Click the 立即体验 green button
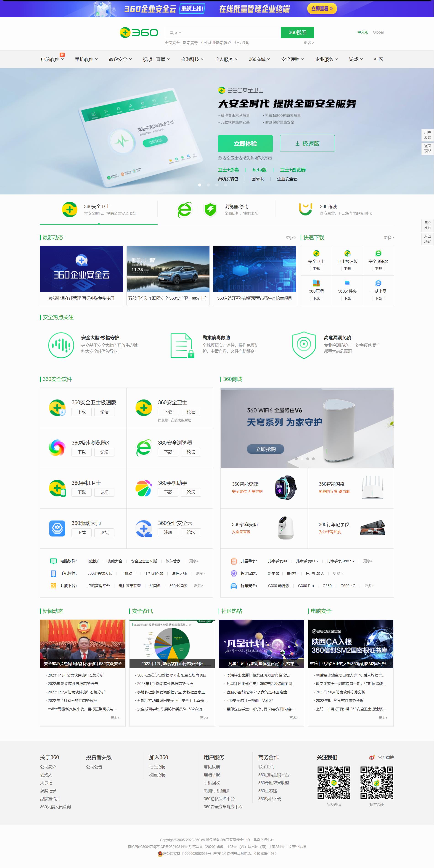 click(245, 144)
